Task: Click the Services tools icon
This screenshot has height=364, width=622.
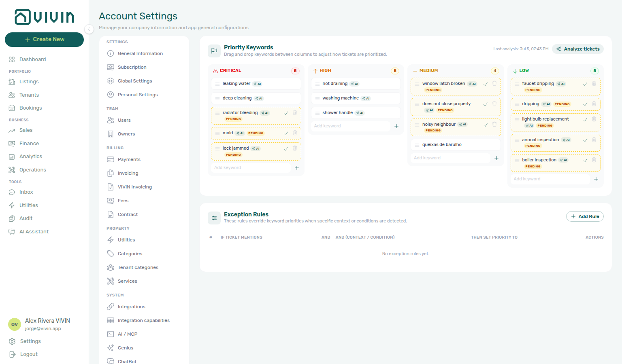Action: pos(111,281)
